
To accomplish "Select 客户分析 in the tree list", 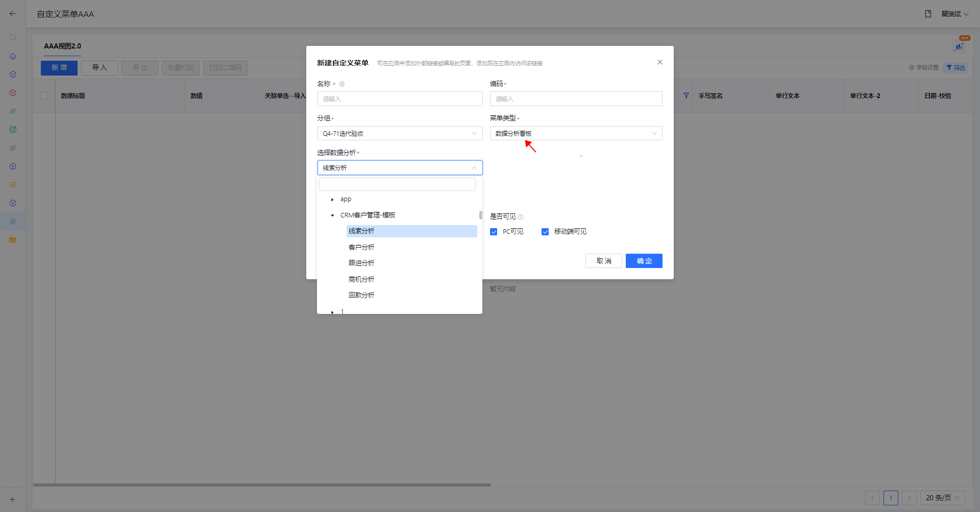I will point(361,247).
